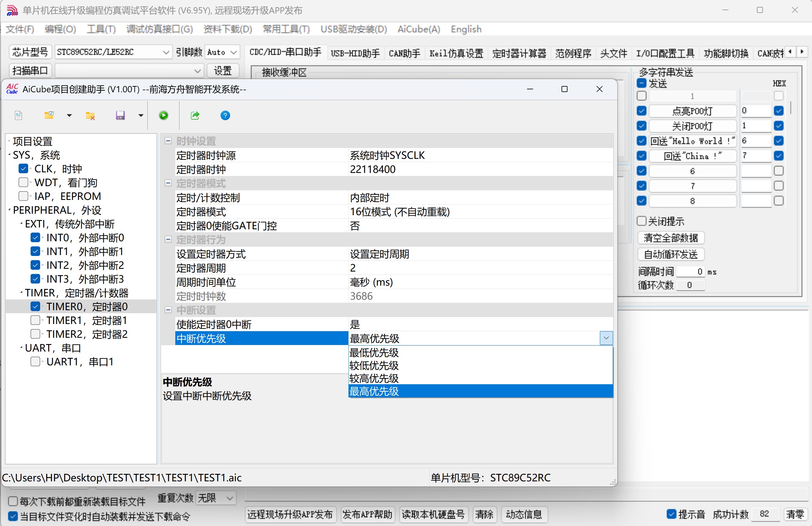Click the 清空全部数据 button

671,238
